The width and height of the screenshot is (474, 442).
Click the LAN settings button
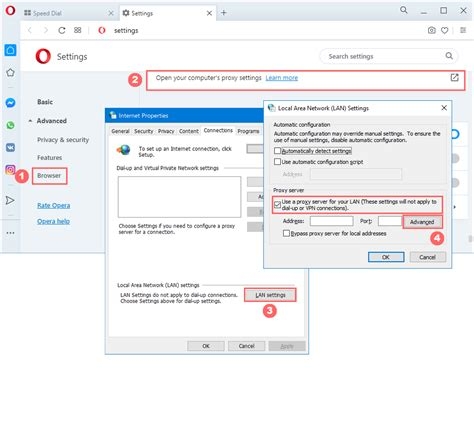pyautogui.click(x=270, y=295)
